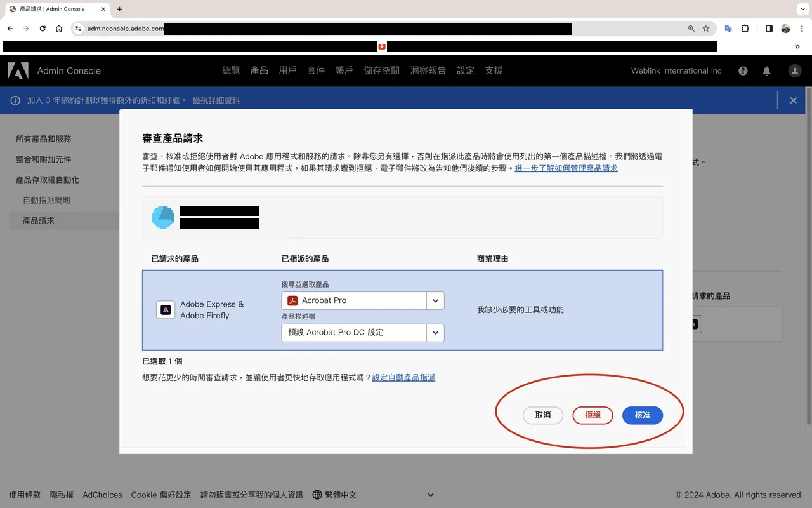Open the 洞察報告 tab
812x508 pixels.
click(x=428, y=70)
